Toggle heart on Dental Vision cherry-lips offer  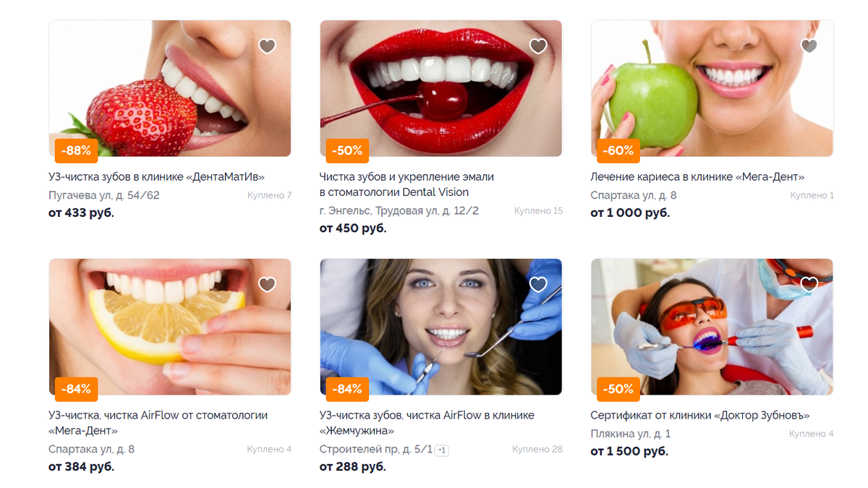(x=538, y=46)
